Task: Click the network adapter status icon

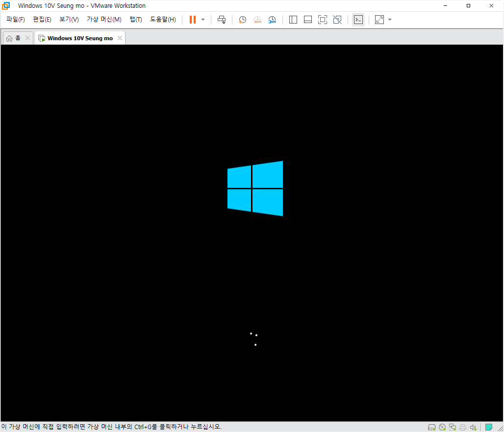Action: pyautogui.click(x=453, y=427)
